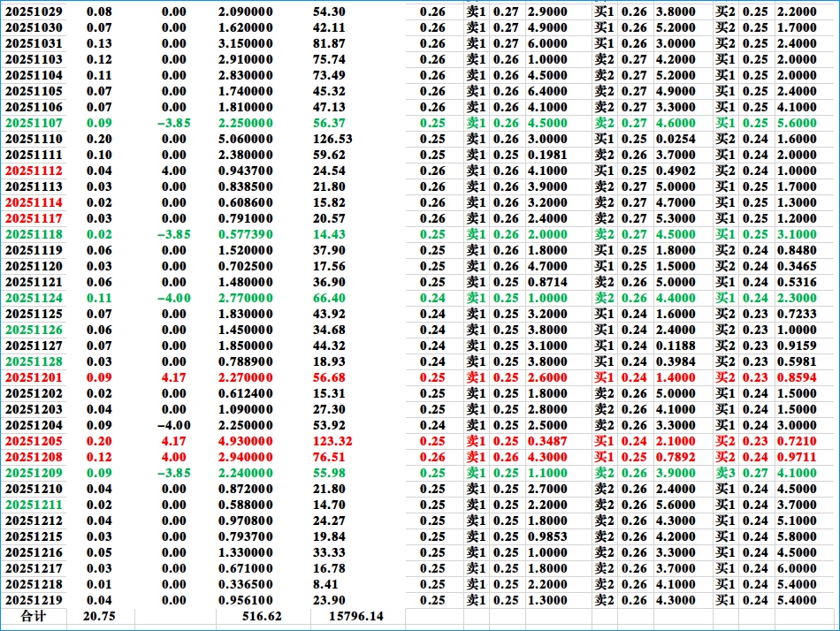Select the quantity 0.8714 in row 20251121
The width and height of the screenshot is (840, 631).
pyautogui.click(x=547, y=282)
